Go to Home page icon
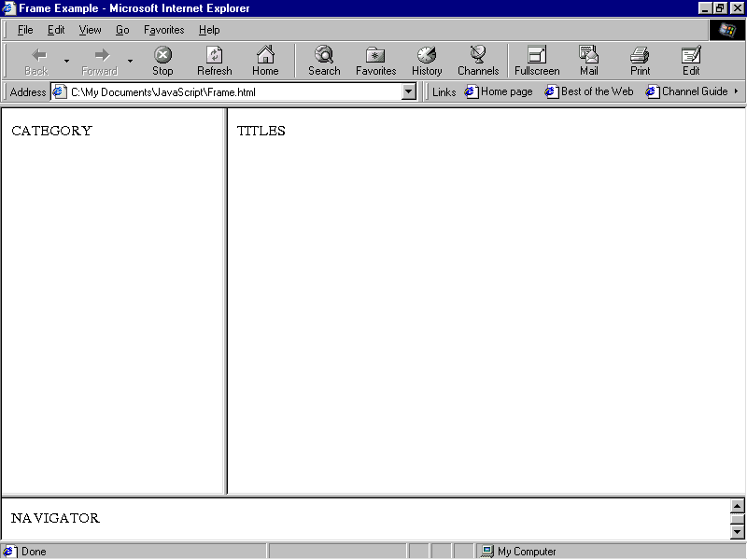This screenshot has width=747, height=560. pyautogui.click(x=265, y=61)
